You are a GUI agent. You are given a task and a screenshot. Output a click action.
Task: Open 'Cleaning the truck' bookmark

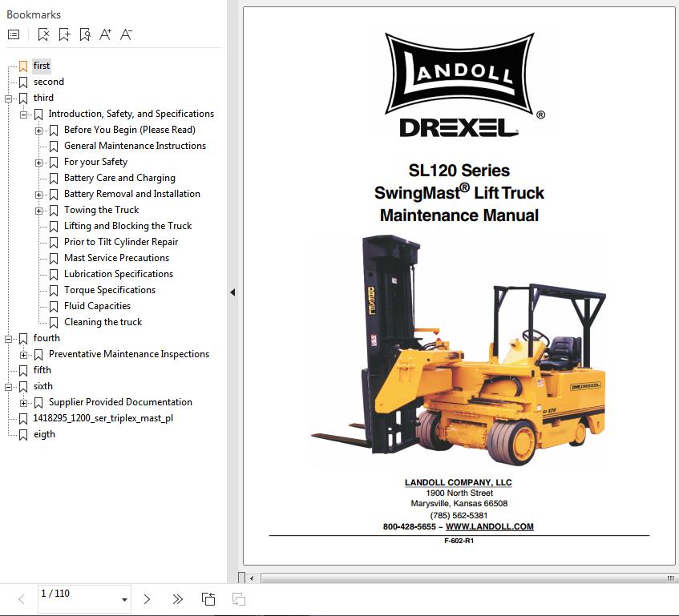point(103,322)
